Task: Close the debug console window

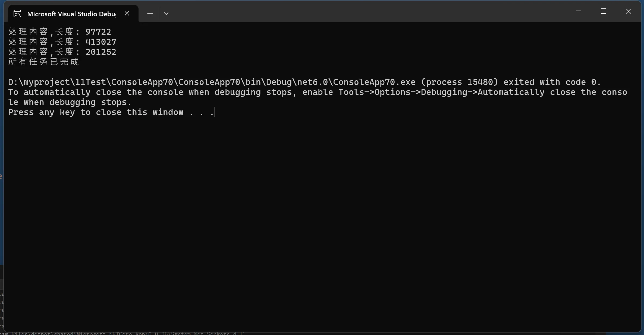Action: click(628, 11)
